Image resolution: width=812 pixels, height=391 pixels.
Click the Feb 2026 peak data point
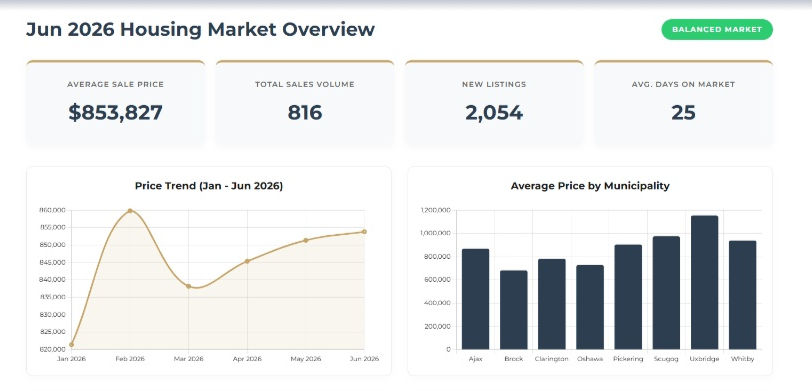click(130, 211)
